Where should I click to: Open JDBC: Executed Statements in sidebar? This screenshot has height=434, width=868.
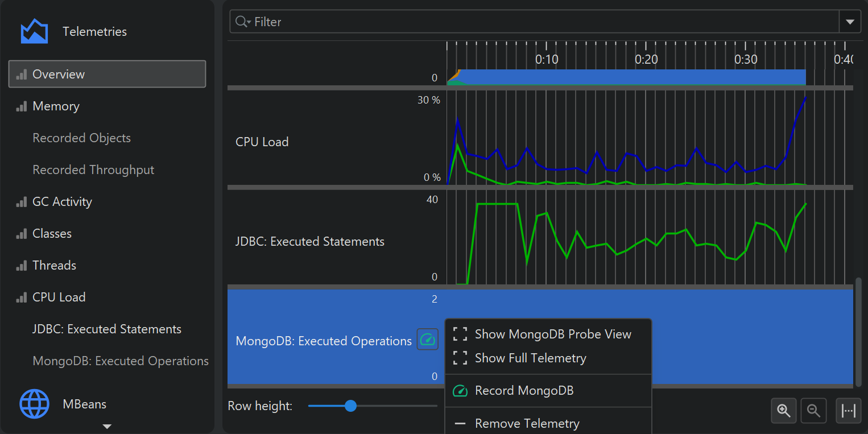pyautogui.click(x=107, y=329)
